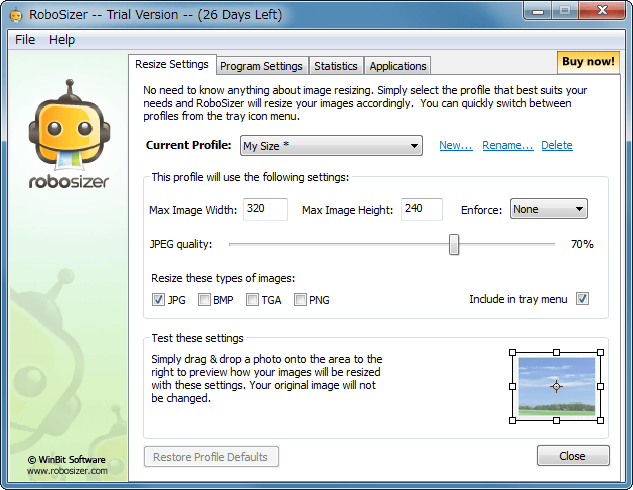The width and height of the screenshot is (633, 490).
Task: Open the Help menu
Action: [62, 40]
